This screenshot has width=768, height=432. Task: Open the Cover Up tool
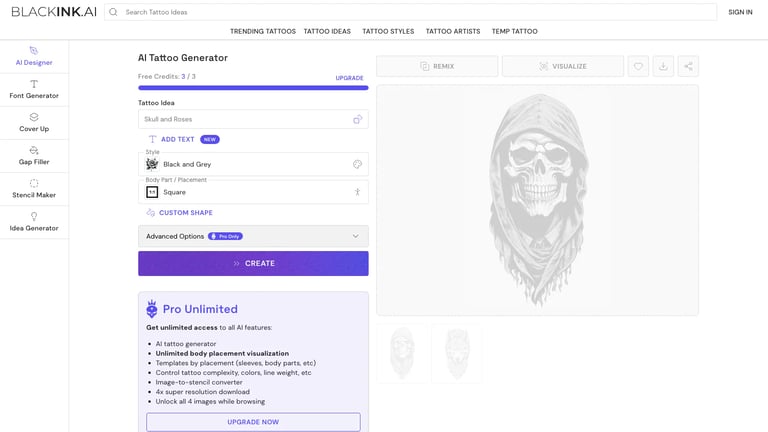click(34, 123)
